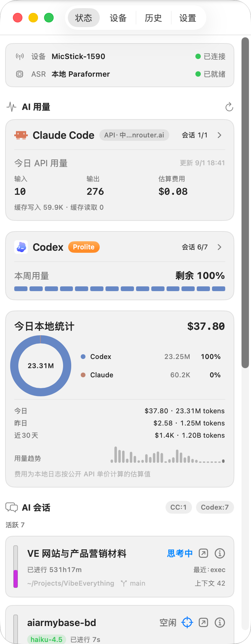Click the 估算费用 $0.08 value
Image resolution: width=251 pixels, height=644 pixels.
click(173, 191)
